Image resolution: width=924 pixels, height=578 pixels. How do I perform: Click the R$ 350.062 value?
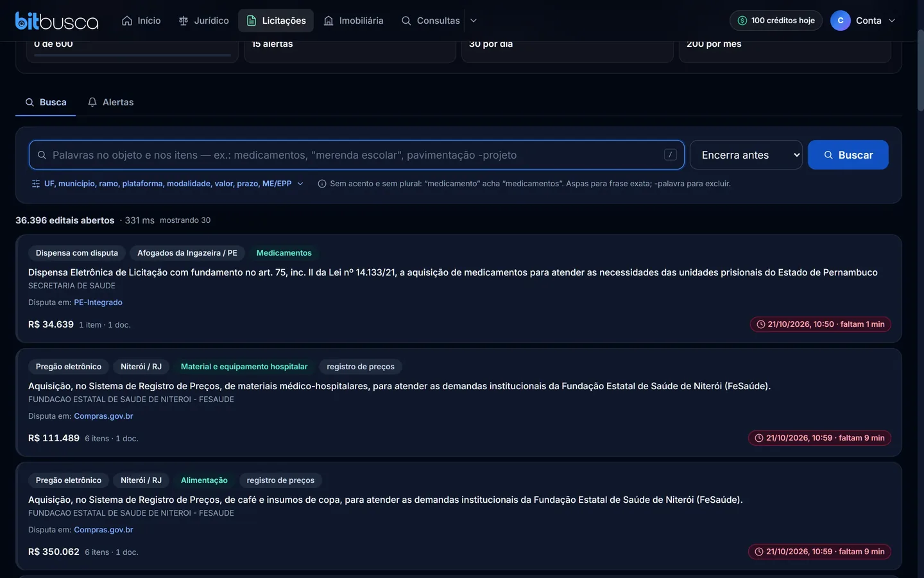[54, 552]
